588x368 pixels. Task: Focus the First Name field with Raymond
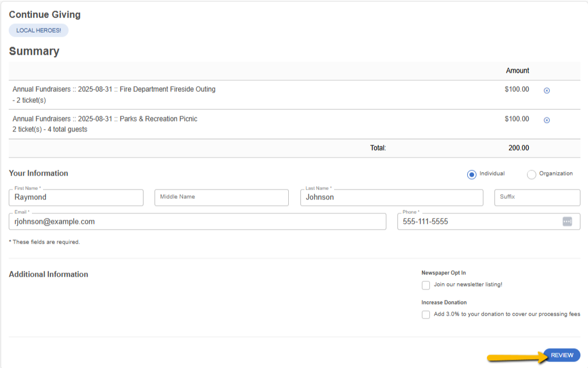pyautogui.click(x=76, y=197)
